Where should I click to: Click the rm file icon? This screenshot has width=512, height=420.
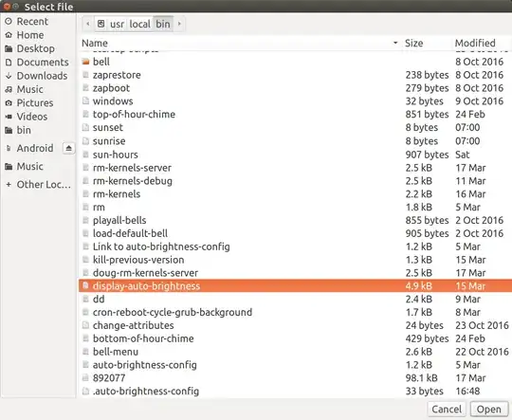point(85,207)
